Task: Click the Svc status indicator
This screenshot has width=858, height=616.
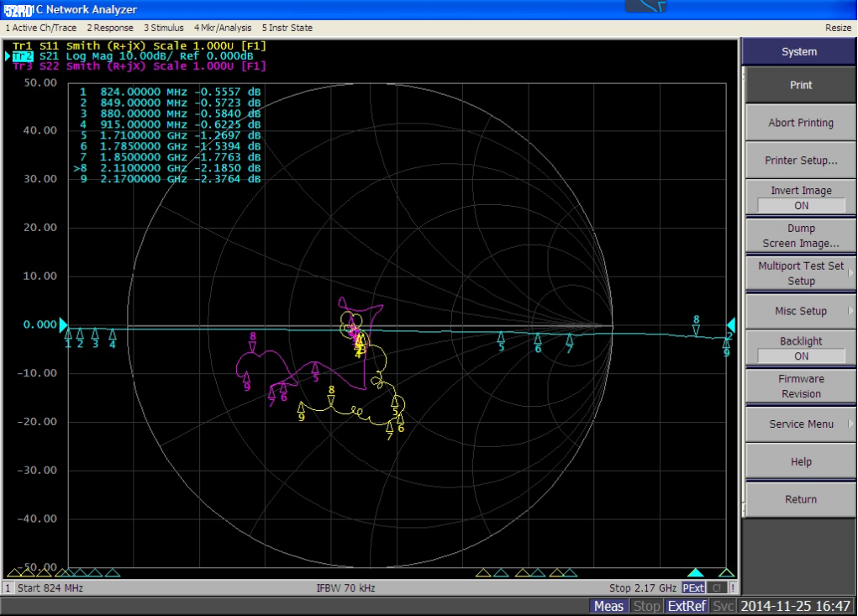Action: coord(723,606)
